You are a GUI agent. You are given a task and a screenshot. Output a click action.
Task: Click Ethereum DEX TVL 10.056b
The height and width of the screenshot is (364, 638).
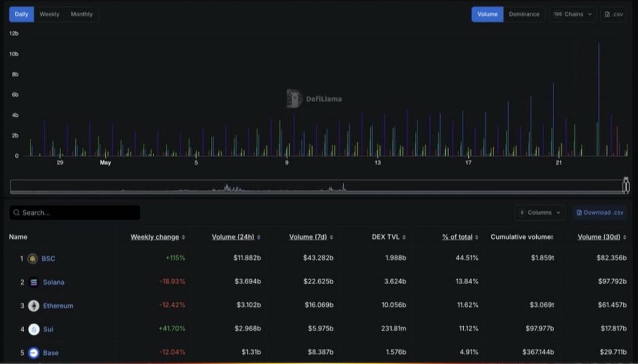tap(393, 305)
